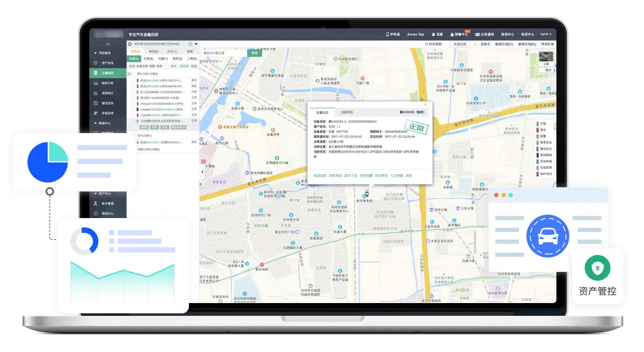
Task: Select 位置状态 tab in info popup
Action: (322, 112)
